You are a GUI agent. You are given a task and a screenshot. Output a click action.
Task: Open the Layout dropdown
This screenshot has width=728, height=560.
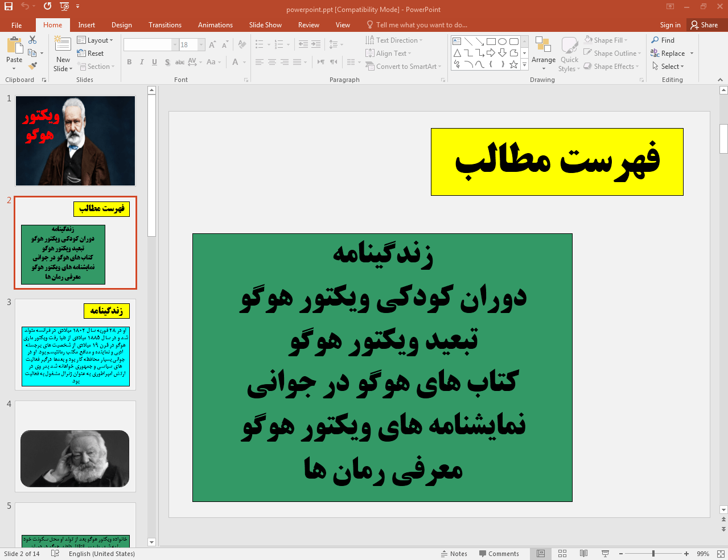pyautogui.click(x=95, y=40)
